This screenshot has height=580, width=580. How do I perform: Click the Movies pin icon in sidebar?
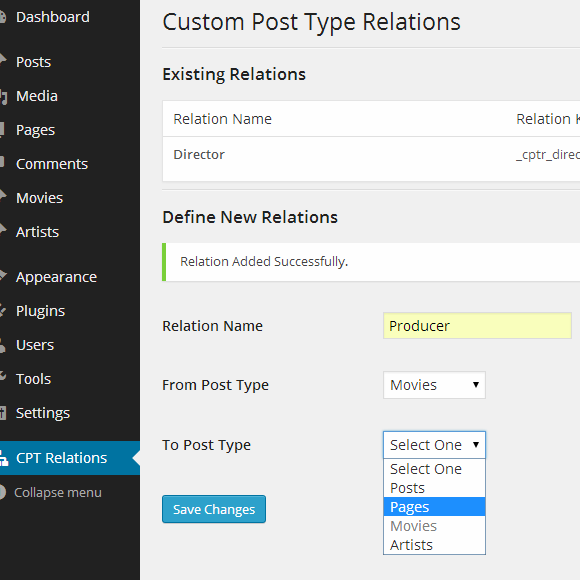pos(3,198)
